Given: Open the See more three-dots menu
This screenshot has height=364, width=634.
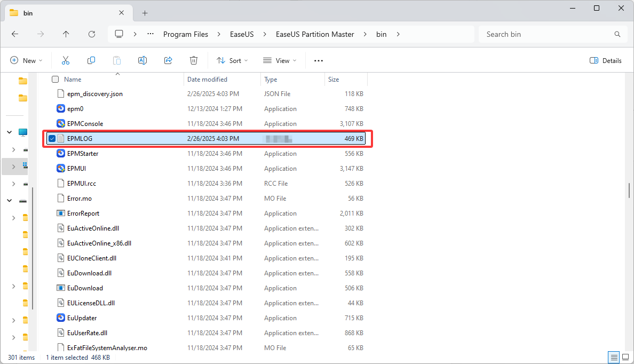Looking at the screenshot, I should click(319, 61).
